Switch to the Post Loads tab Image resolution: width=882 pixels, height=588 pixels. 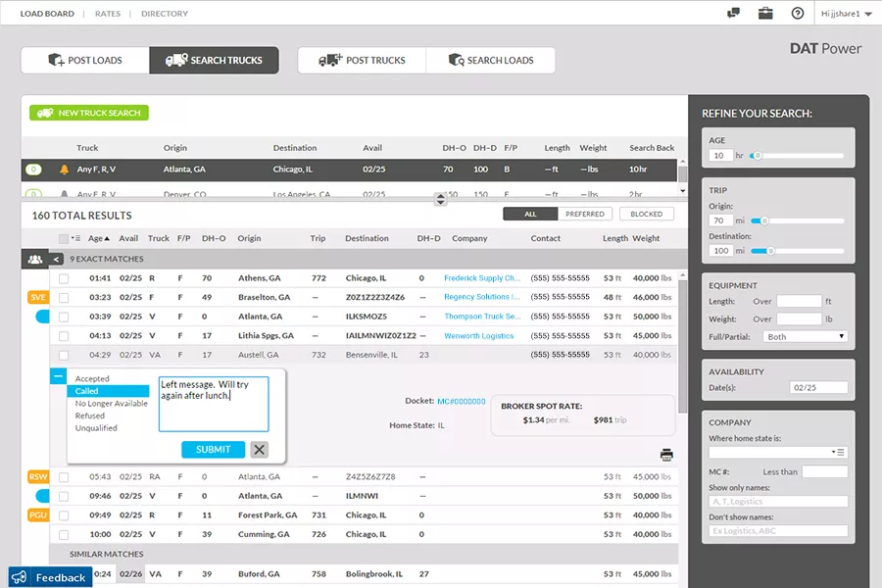tap(85, 60)
